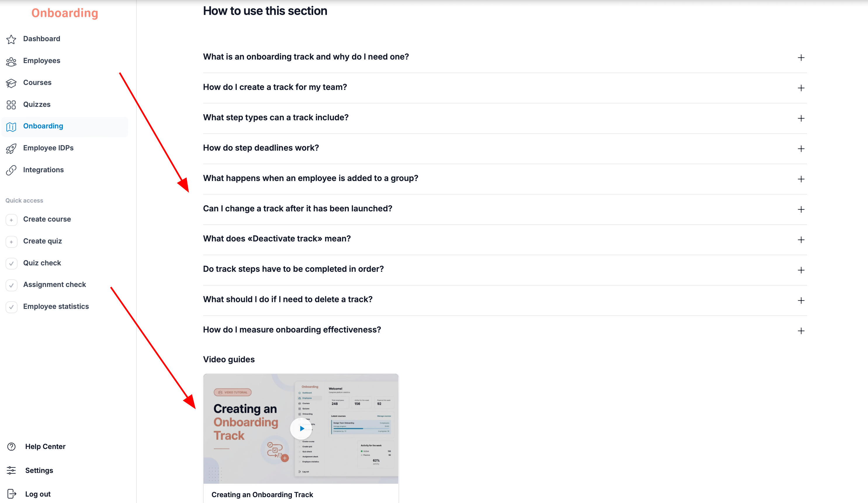Viewport: 868px width, 503px height.
Task: Open Employees via the people icon
Action: tap(11, 61)
